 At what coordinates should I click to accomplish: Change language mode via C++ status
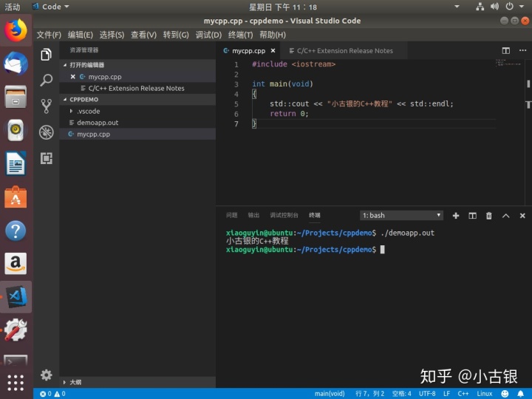(463, 394)
